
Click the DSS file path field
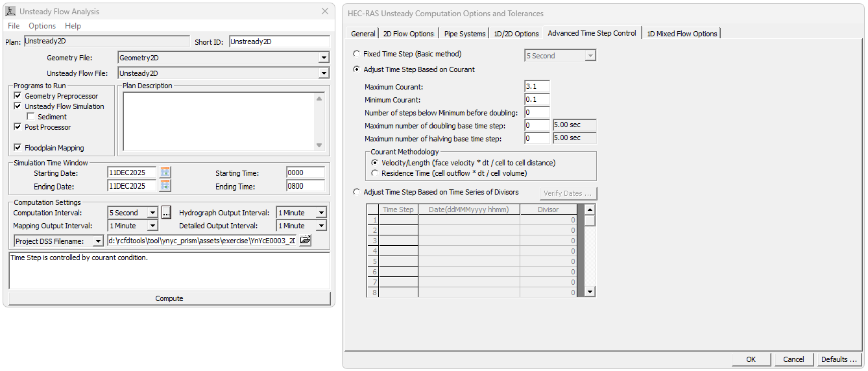202,241
